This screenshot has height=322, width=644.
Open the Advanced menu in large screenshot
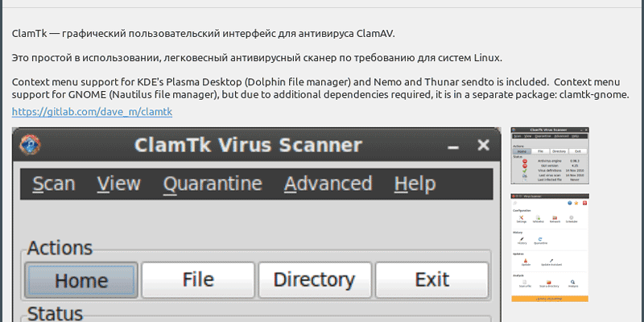pos(328,184)
